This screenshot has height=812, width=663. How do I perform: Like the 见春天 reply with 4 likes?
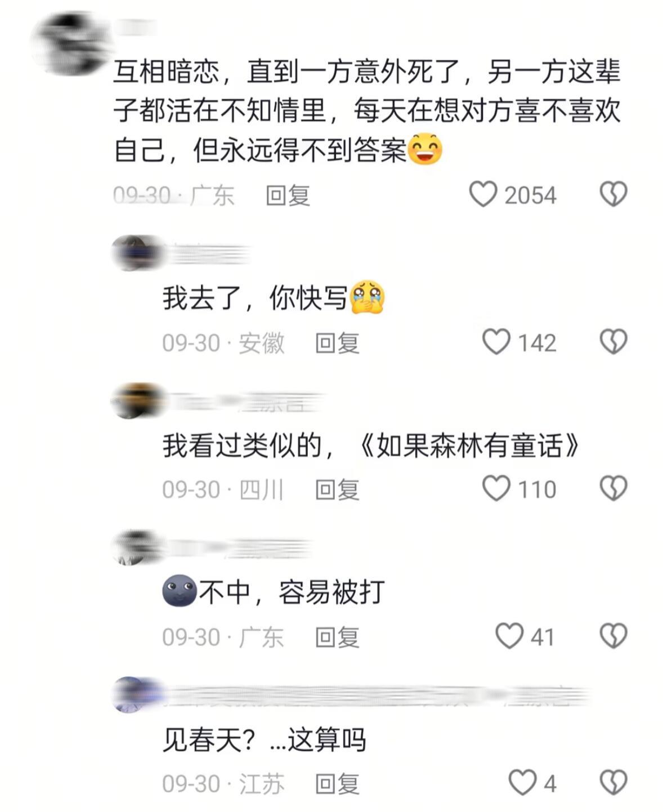pos(522,783)
